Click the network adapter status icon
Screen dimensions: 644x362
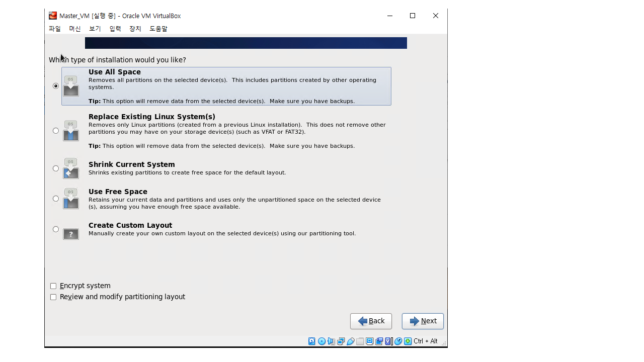point(341,341)
